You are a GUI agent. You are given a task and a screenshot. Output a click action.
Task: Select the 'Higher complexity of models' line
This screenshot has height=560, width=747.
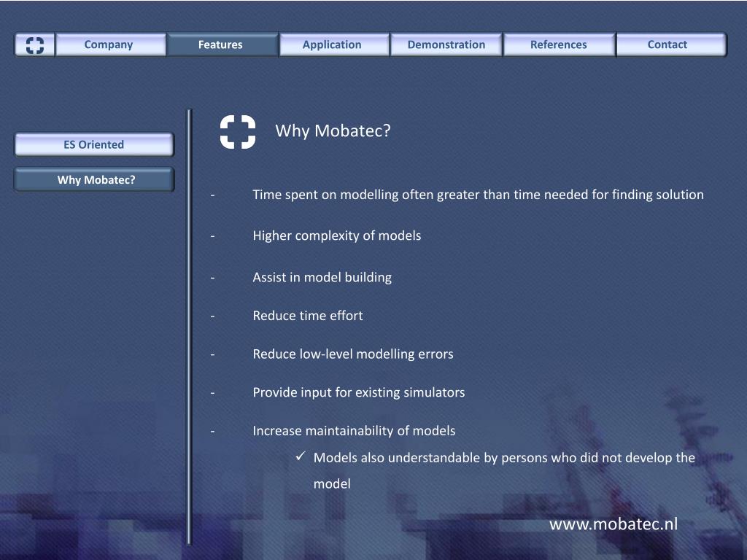pyautogui.click(x=337, y=236)
